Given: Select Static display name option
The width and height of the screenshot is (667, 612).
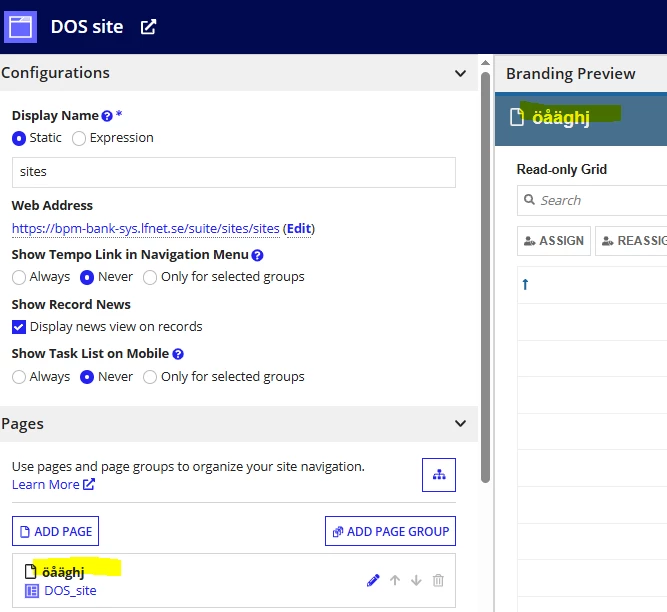Looking at the screenshot, I should click(x=19, y=138).
